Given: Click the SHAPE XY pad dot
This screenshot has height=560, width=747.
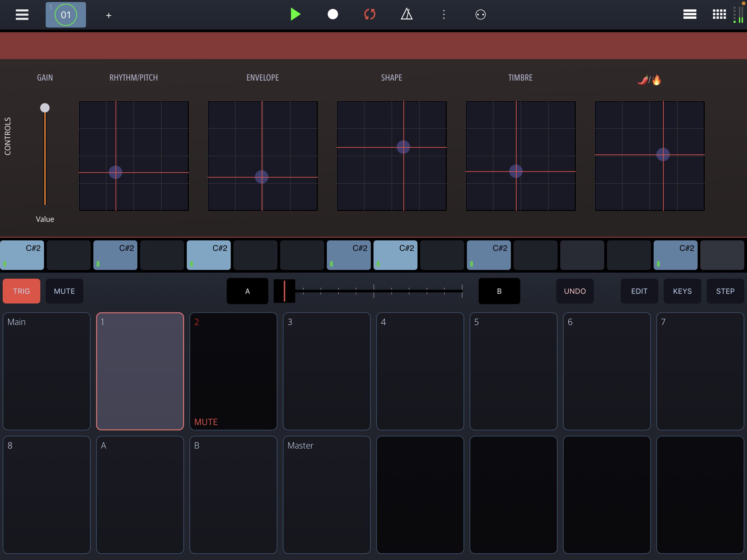Looking at the screenshot, I should [x=403, y=147].
